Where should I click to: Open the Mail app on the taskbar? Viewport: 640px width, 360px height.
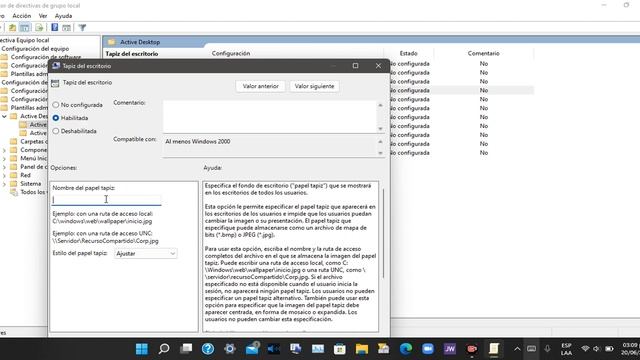click(x=252, y=349)
